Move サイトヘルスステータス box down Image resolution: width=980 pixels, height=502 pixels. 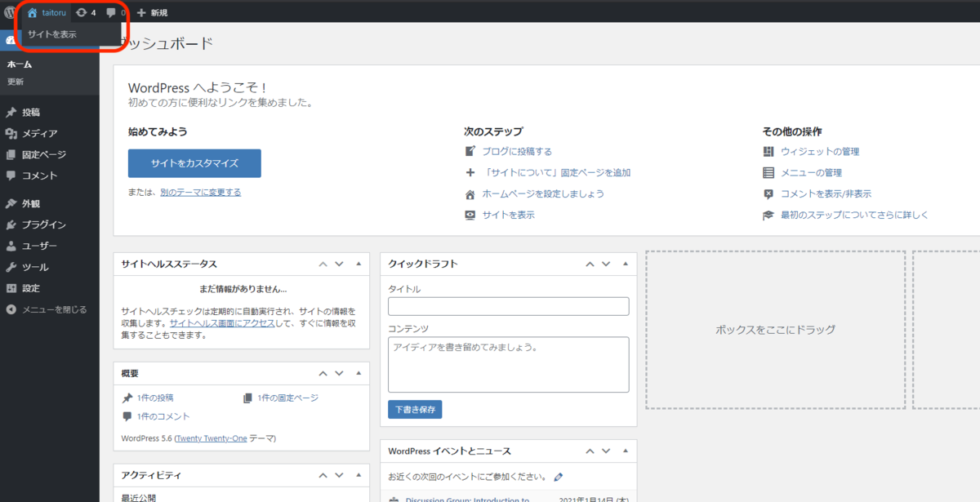tap(339, 264)
